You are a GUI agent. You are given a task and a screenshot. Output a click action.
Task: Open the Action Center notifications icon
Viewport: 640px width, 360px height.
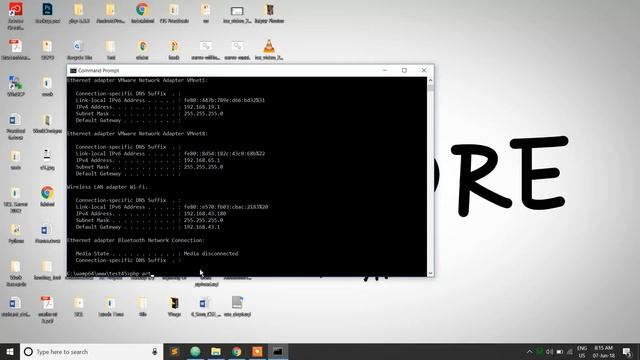(x=627, y=351)
